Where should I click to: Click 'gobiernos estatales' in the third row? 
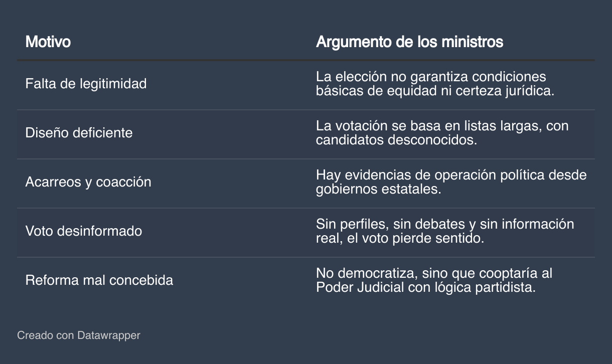[378, 190]
